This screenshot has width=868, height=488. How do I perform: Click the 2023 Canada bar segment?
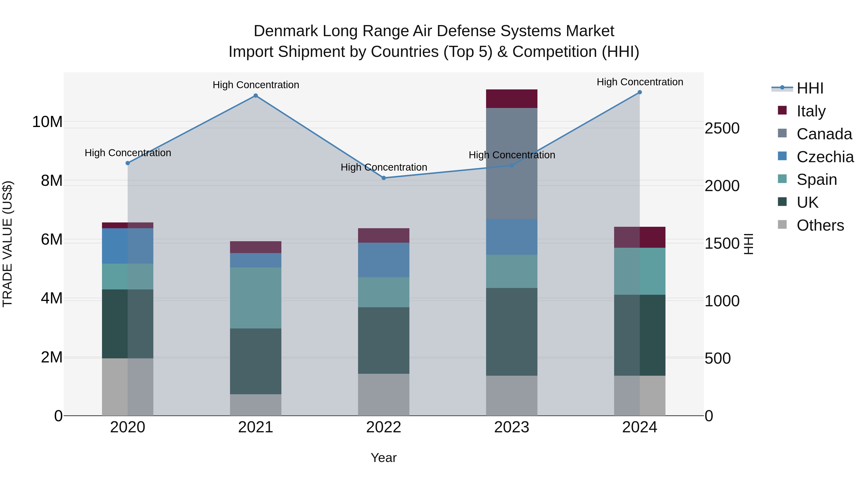coord(512,164)
